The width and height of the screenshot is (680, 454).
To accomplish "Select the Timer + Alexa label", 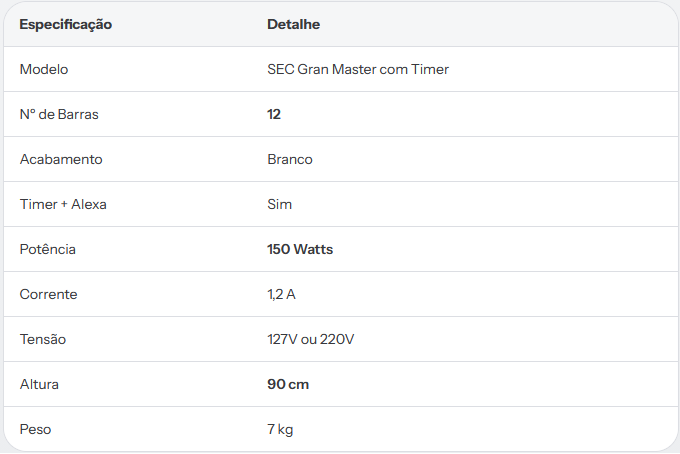I will (x=63, y=204).
